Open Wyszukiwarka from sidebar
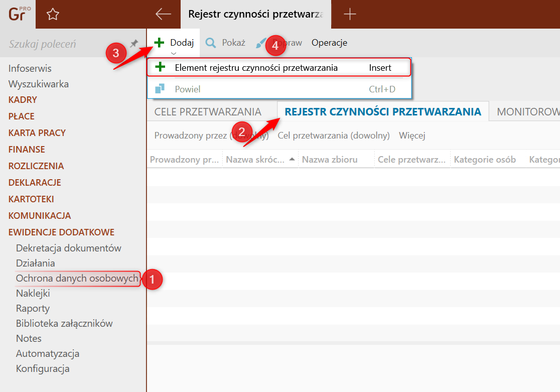The width and height of the screenshot is (560, 392). pos(39,84)
